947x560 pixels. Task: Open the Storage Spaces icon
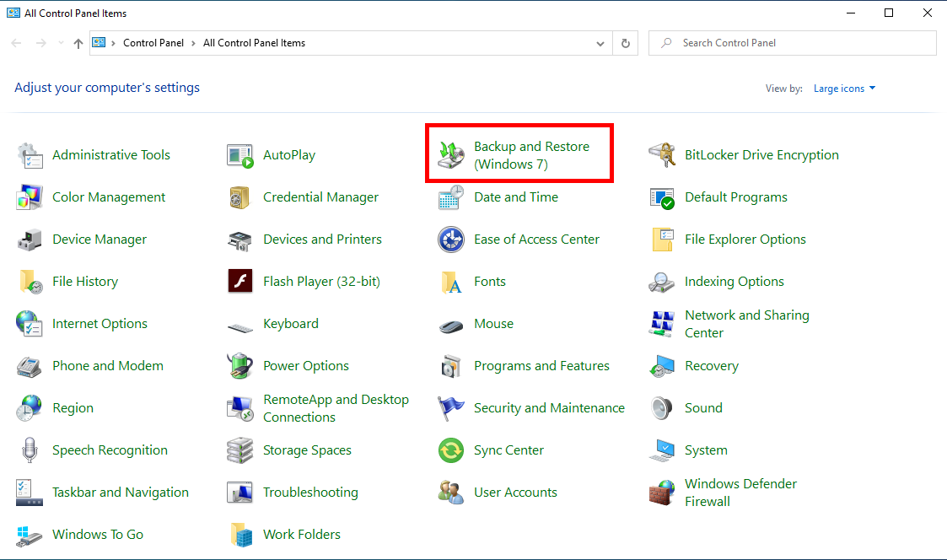click(x=240, y=450)
